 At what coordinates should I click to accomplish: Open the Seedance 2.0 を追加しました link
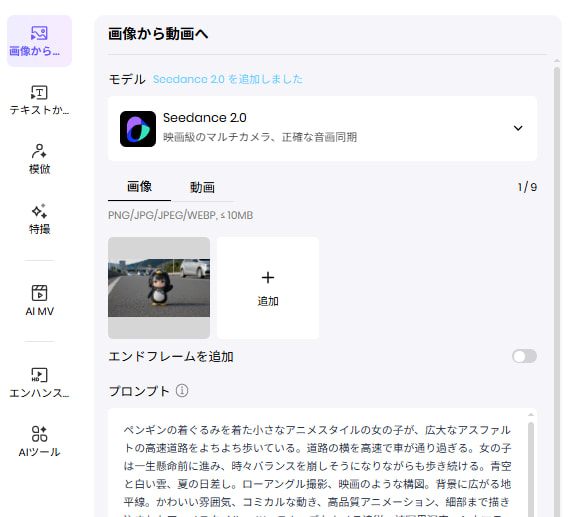click(228, 79)
